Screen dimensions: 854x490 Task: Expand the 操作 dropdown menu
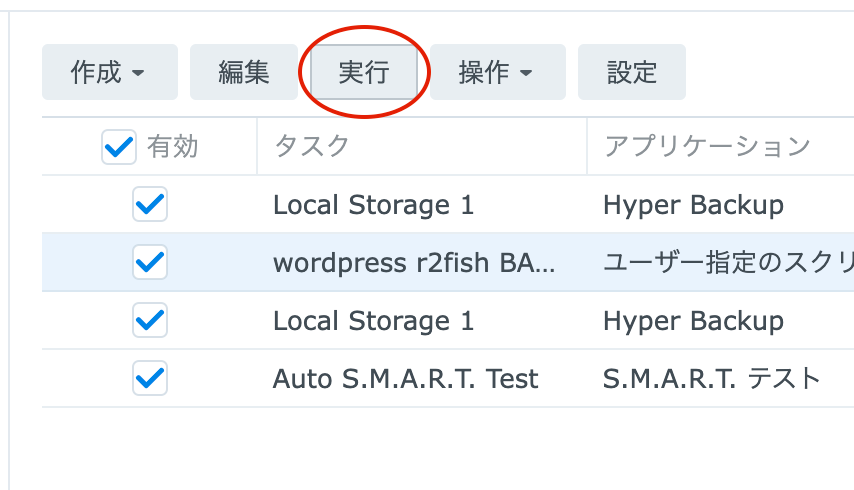497,72
